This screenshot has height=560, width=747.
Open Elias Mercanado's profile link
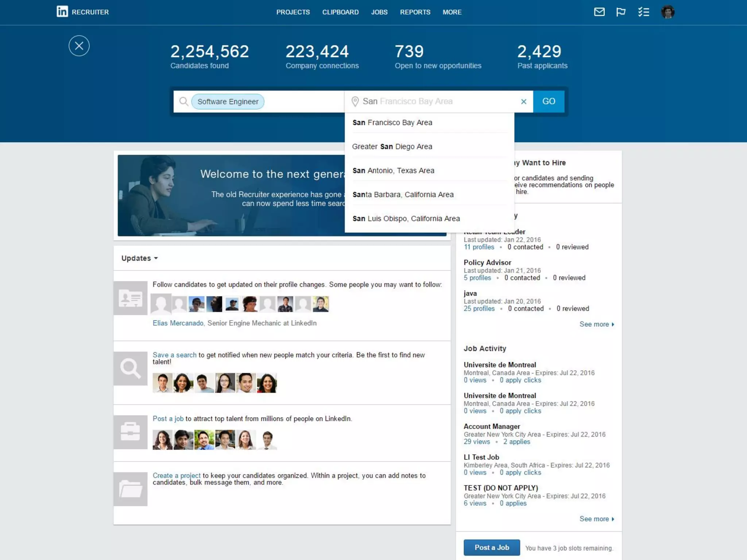(178, 323)
